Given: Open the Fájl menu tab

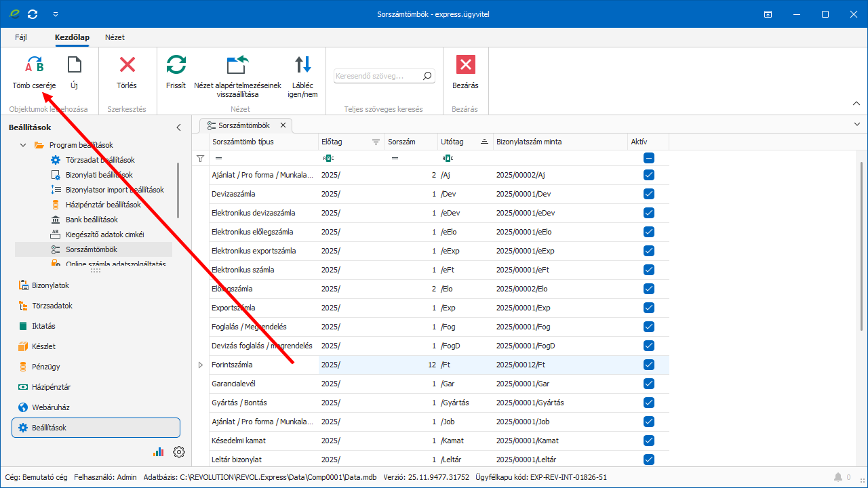Looking at the screenshot, I should tap(21, 37).
